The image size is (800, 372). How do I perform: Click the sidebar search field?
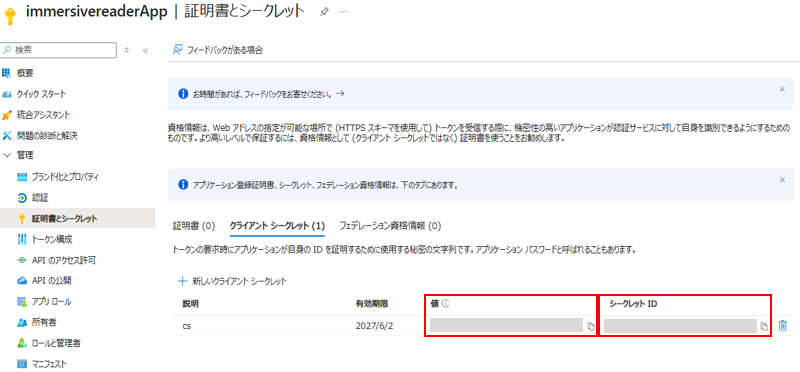click(x=58, y=50)
